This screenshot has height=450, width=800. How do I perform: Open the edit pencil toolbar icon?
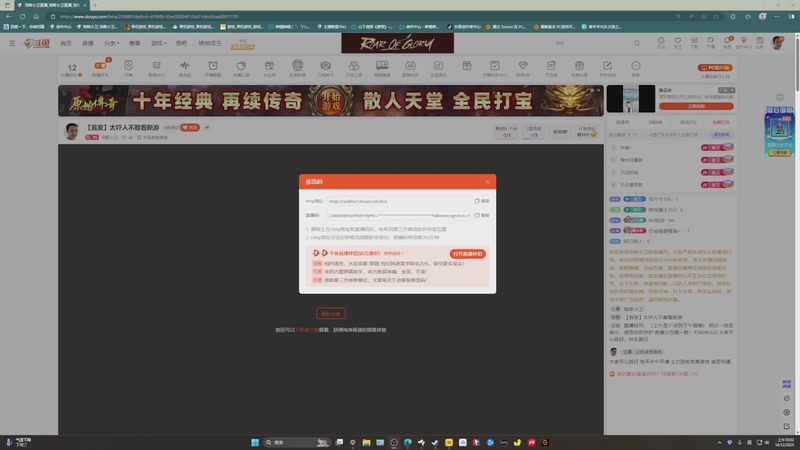pyautogui.click(x=607, y=66)
